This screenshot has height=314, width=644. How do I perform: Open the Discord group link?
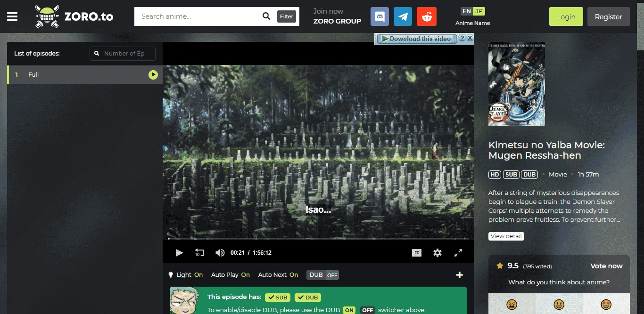pos(380,16)
